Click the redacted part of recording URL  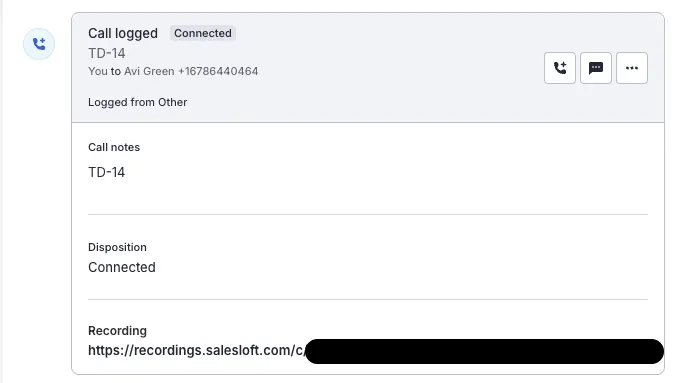(485, 351)
